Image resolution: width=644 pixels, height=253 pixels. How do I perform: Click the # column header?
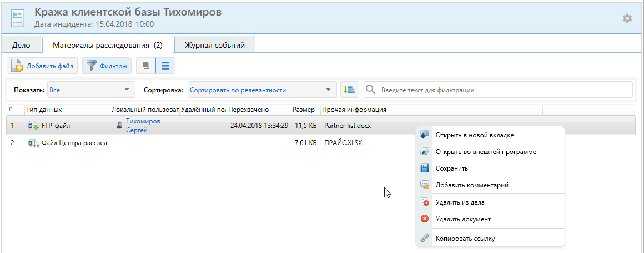[16, 110]
